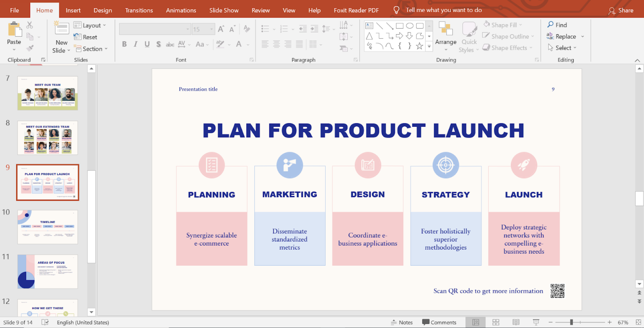This screenshot has width=644, height=328.
Task: Toggle Bold formatting
Action: click(x=124, y=44)
